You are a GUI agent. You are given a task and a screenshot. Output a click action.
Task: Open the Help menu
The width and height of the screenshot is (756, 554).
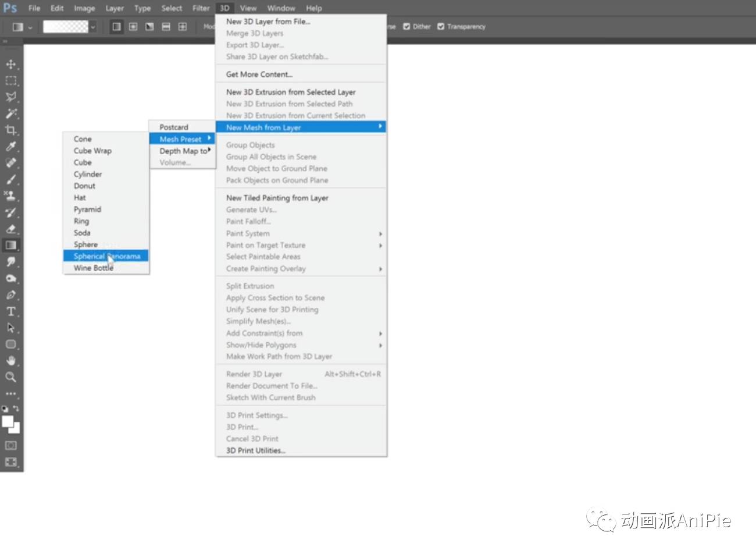[314, 8]
